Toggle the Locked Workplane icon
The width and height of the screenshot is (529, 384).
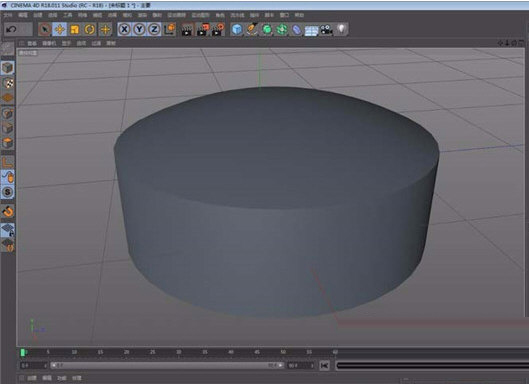click(x=7, y=230)
